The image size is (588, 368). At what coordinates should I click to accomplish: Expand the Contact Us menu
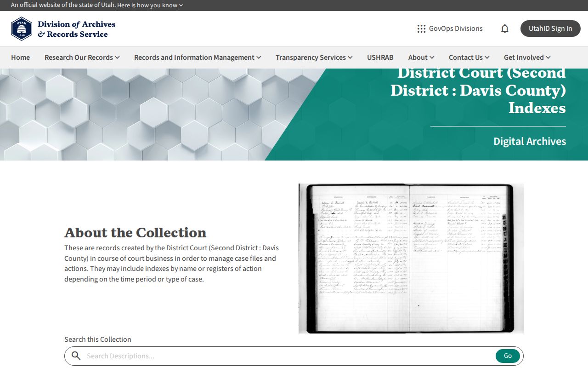pyautogui.click(x=469, y=57)
